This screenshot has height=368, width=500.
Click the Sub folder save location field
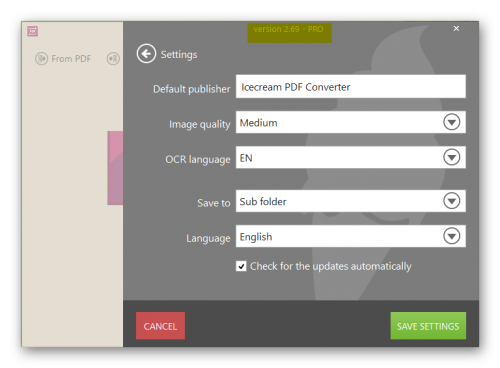coord(351,201)
